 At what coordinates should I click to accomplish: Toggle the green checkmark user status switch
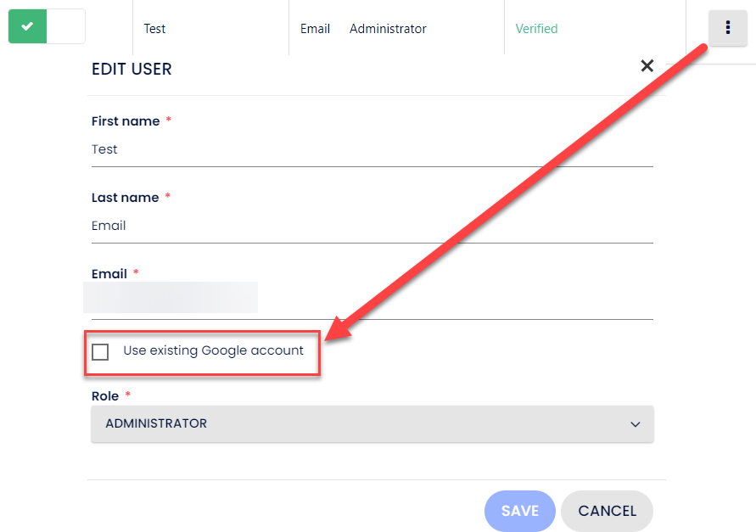tap(46, 26)
